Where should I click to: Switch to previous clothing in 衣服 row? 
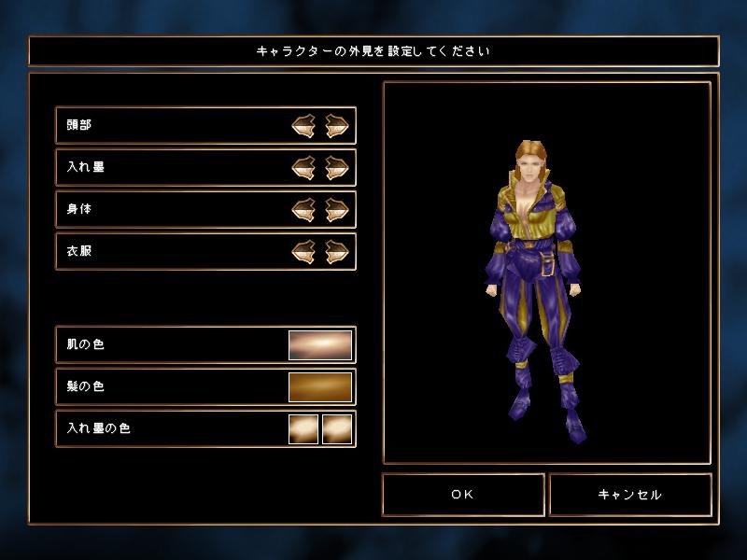[303, 252]
